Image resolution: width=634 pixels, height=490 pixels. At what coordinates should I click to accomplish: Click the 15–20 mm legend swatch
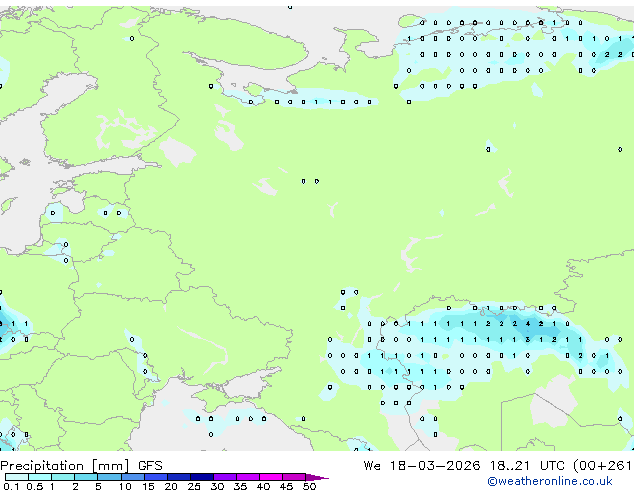[156, 477]
